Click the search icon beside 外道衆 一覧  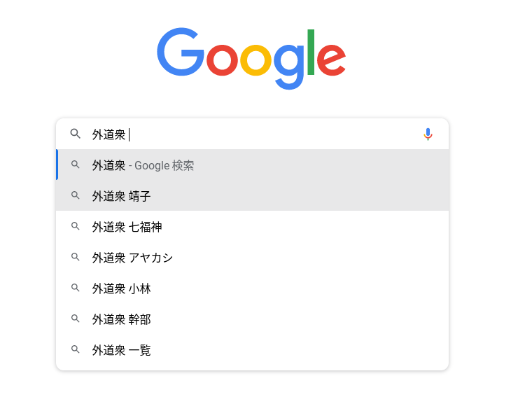coord(76,350)
